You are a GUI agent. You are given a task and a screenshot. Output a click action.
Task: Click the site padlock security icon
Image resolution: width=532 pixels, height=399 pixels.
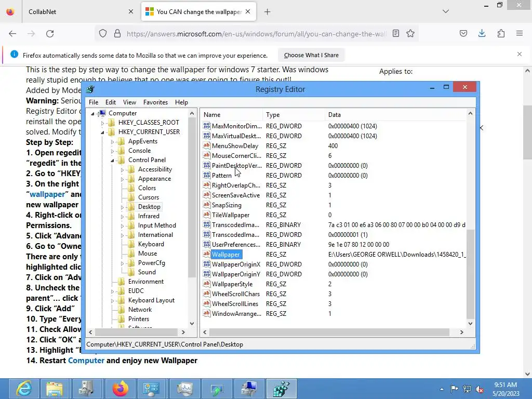pos(117,34)
